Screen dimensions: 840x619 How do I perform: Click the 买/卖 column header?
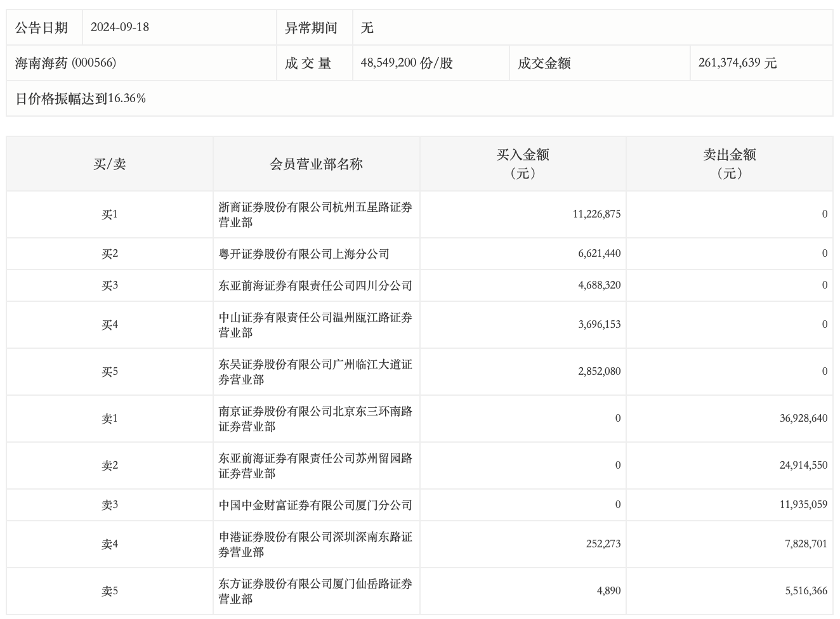(x=110, y=164)
